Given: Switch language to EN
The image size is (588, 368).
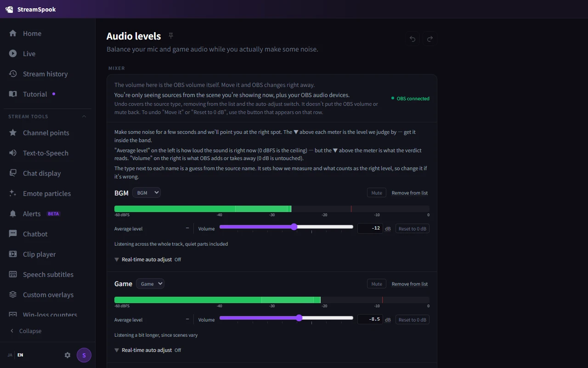Looking at the screenshot, I should [x=20, y=355].
